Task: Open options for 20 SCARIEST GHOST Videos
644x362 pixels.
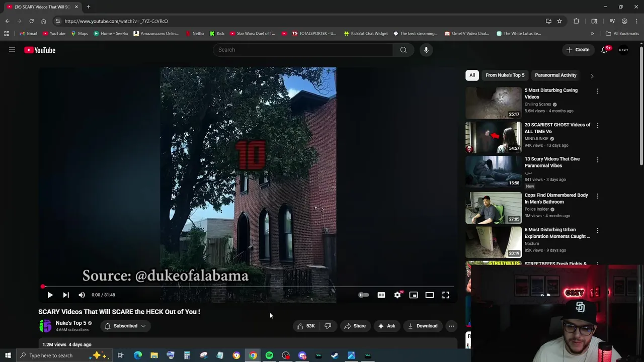Action: [x=598, y=126]
